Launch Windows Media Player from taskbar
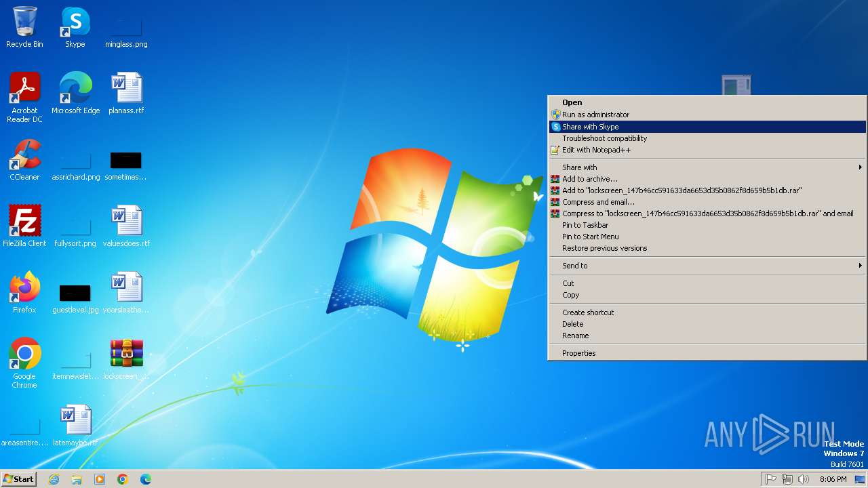868x488 pixels. click(100, 479)
